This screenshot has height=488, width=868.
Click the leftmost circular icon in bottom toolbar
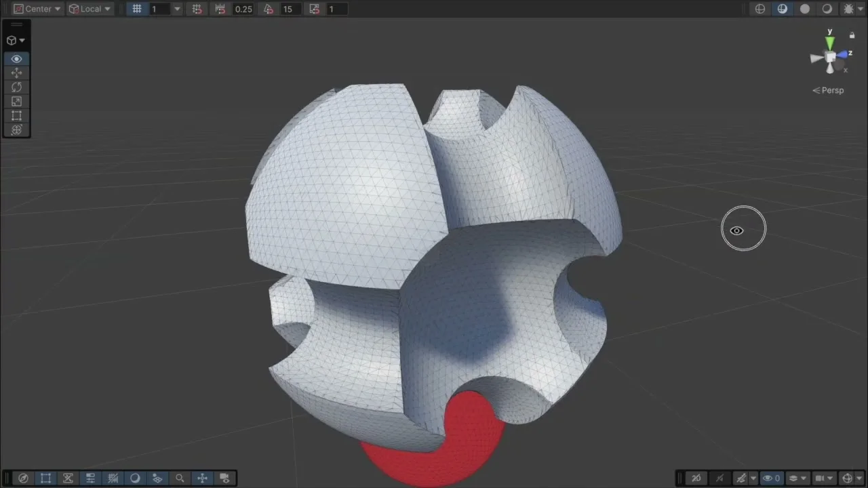click(23, 479)
